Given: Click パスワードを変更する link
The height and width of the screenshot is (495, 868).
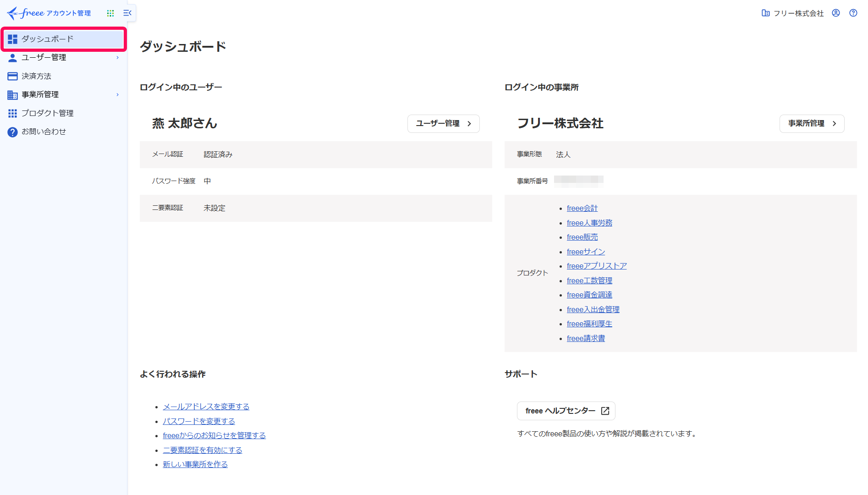Looking at the screenshot, I should point(199,422).
